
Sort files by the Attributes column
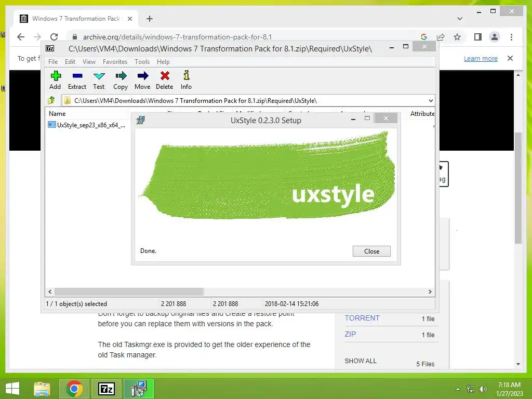coord(422,114)
